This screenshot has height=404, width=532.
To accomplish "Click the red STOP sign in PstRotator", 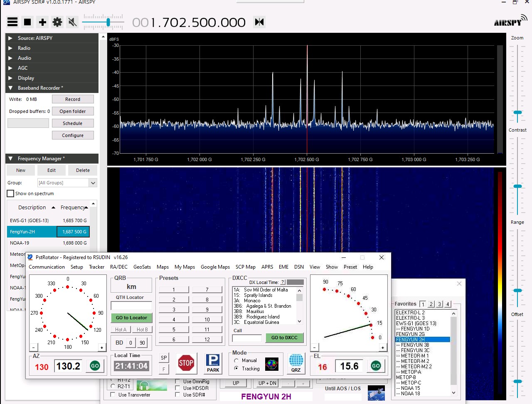I will tap(186, 363).
